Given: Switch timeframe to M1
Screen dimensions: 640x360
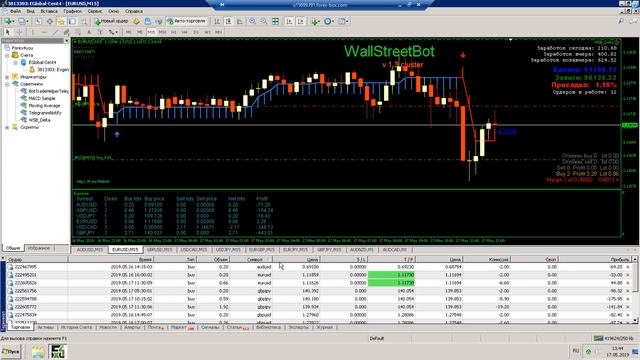Looking at the screenshot, I should [x=129, y=32].
